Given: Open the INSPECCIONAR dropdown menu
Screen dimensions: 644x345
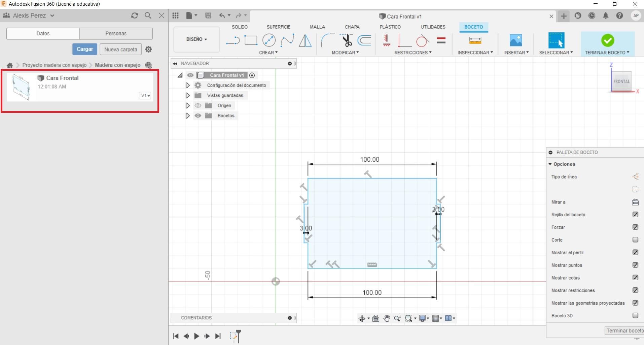Looking at the screenshot, I should tap(475, 53).
